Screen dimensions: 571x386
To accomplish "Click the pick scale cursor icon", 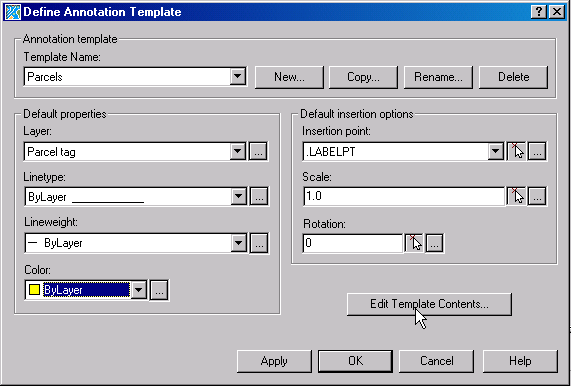I will pyautogui.click(x=516, y=197).
